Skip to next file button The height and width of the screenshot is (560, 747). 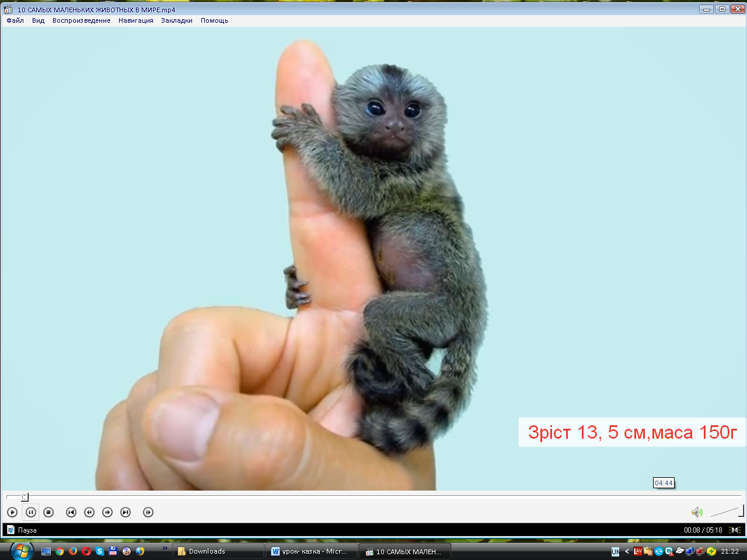click(125, 512)
